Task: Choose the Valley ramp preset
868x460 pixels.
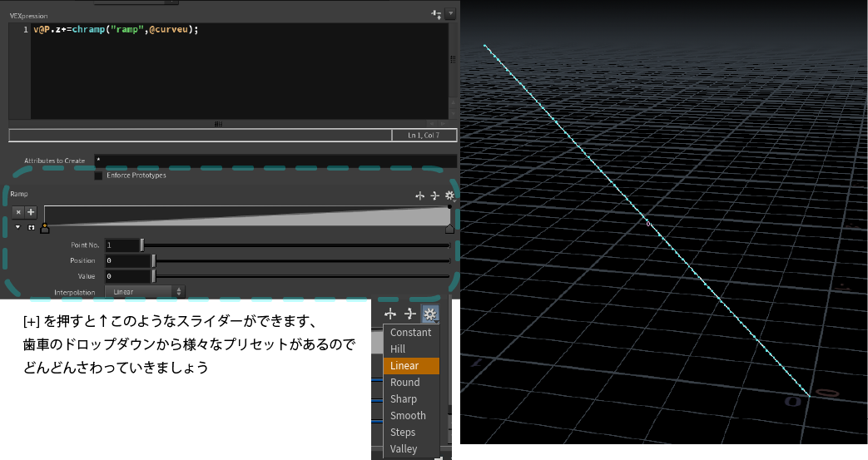Action: point(411,449)
